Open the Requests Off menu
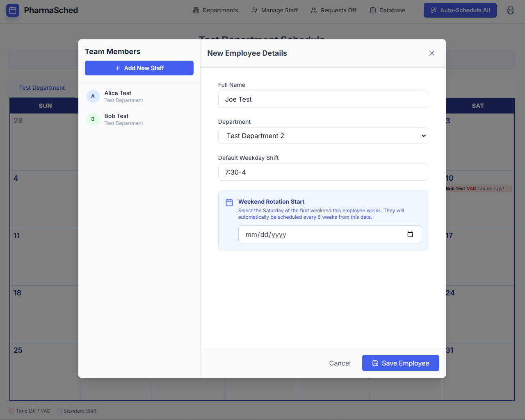This screenshot has height=420, width=525. [333, 10]
